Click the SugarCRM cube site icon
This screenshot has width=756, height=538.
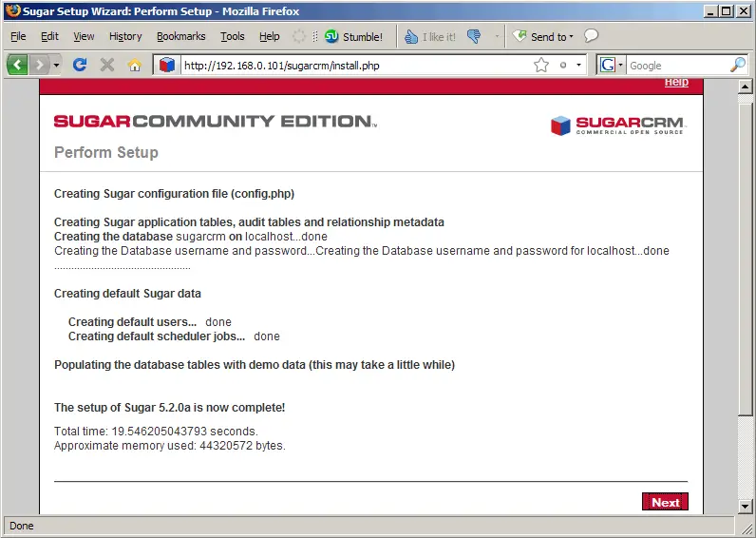(x=167, y=65)
